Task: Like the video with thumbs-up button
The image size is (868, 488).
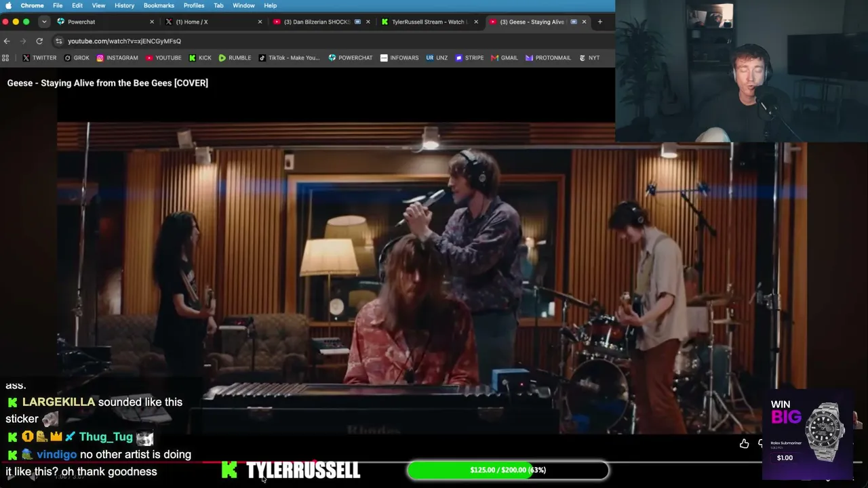Action: coord(744,443)
